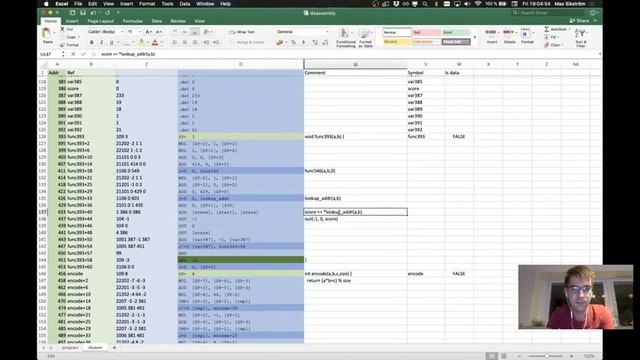Screen dimensions: 640x360
Task: Click the Clear eraser icon
Action: (546, 45)
